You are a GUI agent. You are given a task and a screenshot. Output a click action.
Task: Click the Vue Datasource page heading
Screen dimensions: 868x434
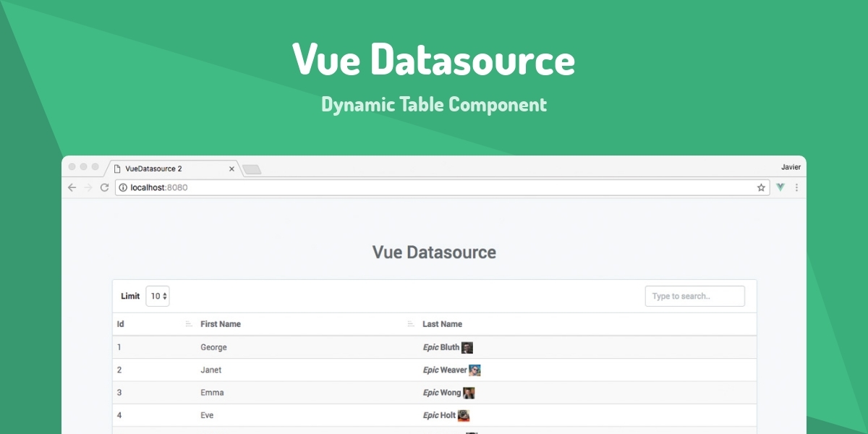(434, 252)
